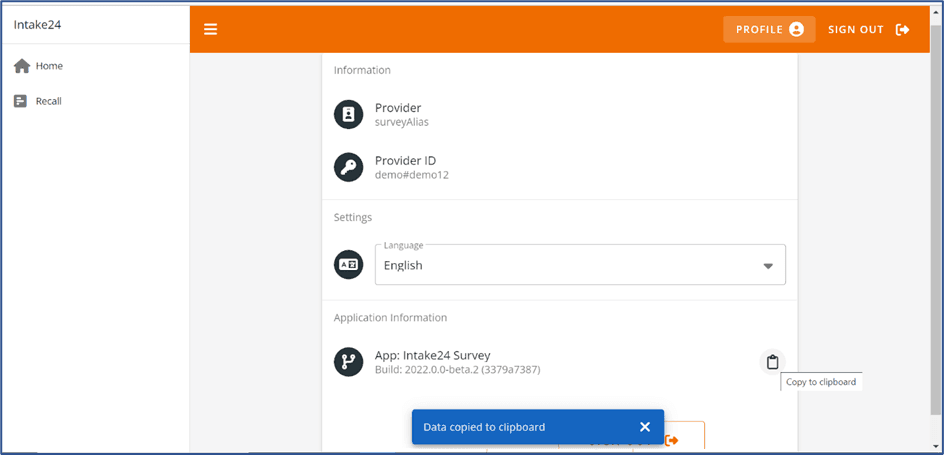The image size is (944, 455).
Task: Copy app info to clipboard
Action: coord(772,362)
